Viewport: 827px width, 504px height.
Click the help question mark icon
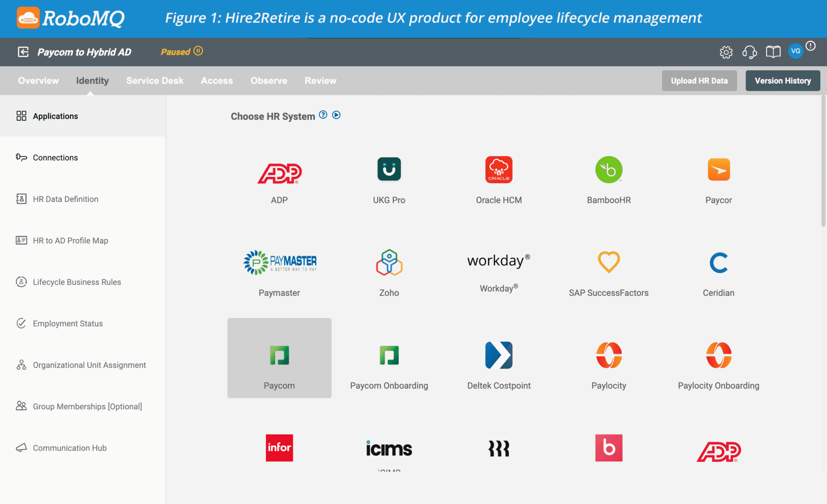click(x=323, y=115)
